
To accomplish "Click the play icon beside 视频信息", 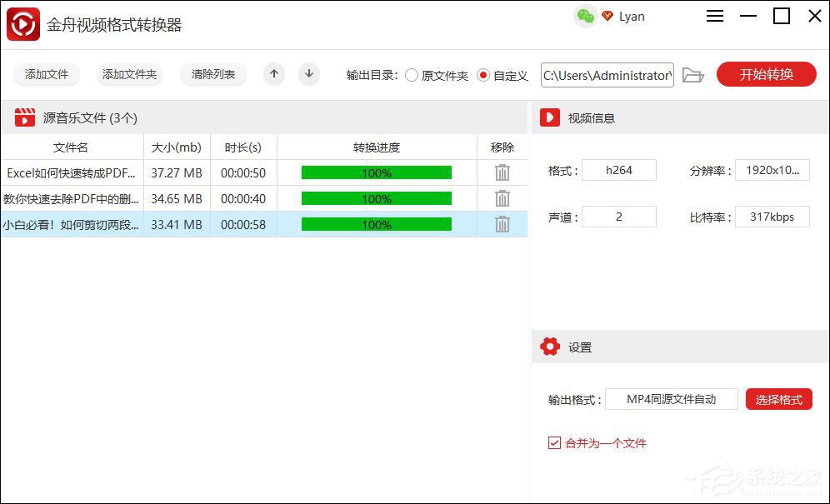I will (x=550, y=117).
